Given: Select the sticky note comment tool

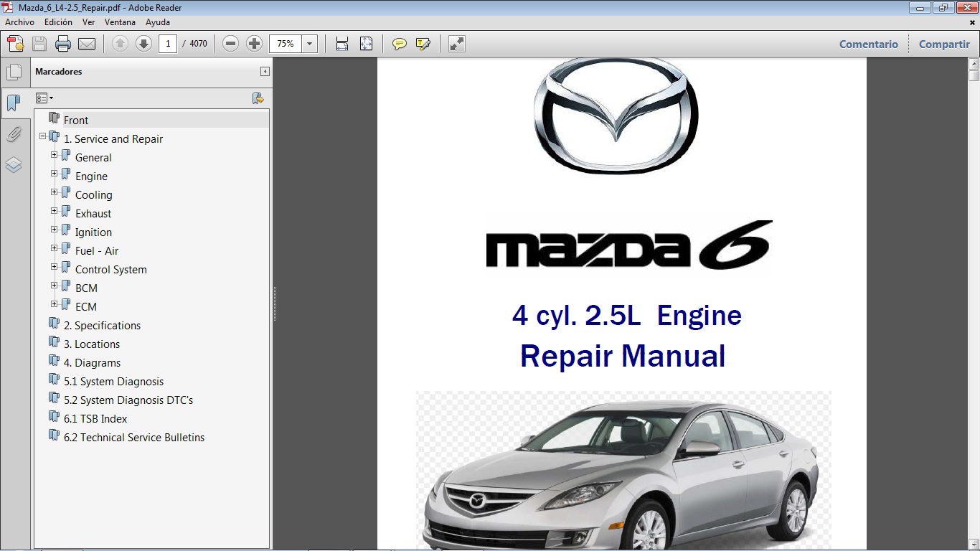Looking at the screenshot, I should click(400, 43).
